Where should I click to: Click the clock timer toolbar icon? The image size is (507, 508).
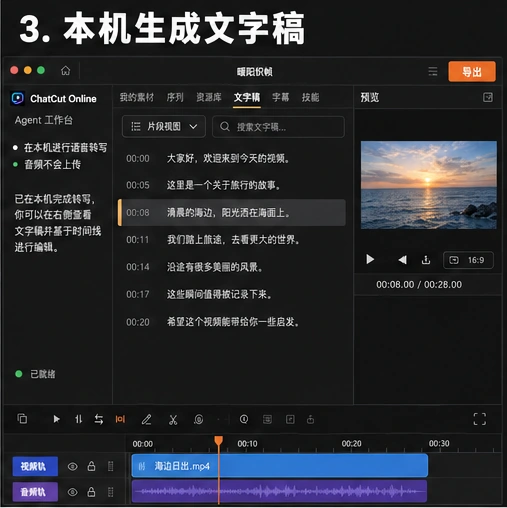244,419
